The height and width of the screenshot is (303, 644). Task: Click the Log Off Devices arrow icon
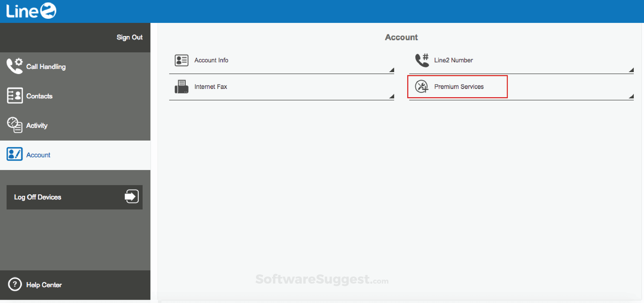(x=131, y=197)
